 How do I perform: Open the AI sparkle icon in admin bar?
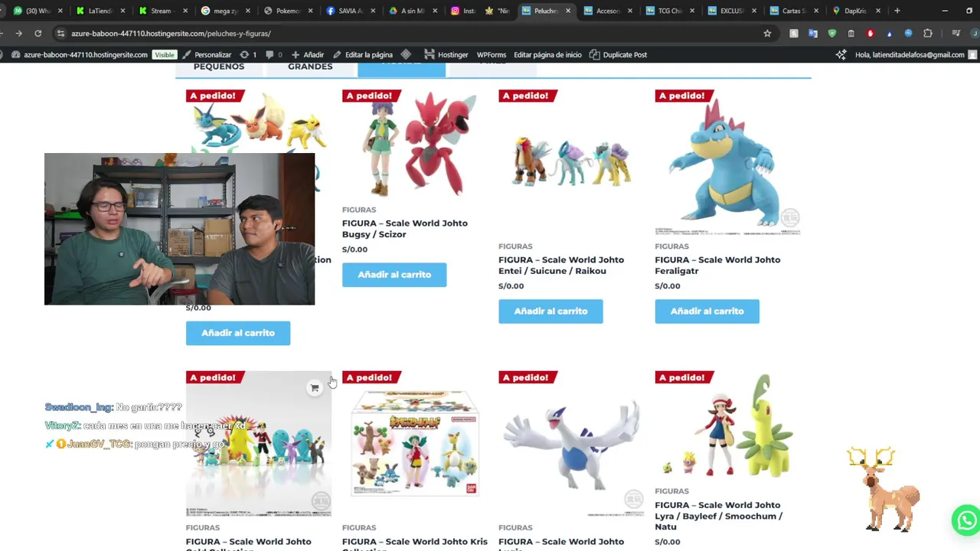841,55
